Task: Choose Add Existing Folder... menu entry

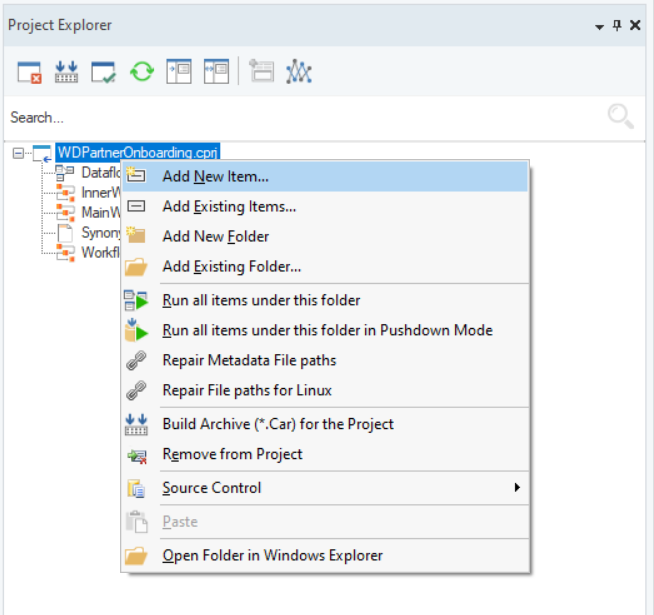Action: tap(325, 267)
